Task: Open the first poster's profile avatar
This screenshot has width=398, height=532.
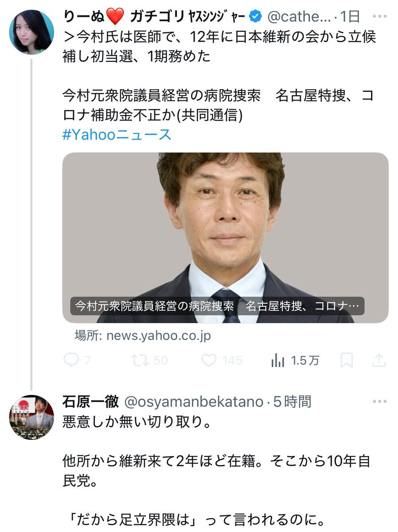Action: [31, 31]
